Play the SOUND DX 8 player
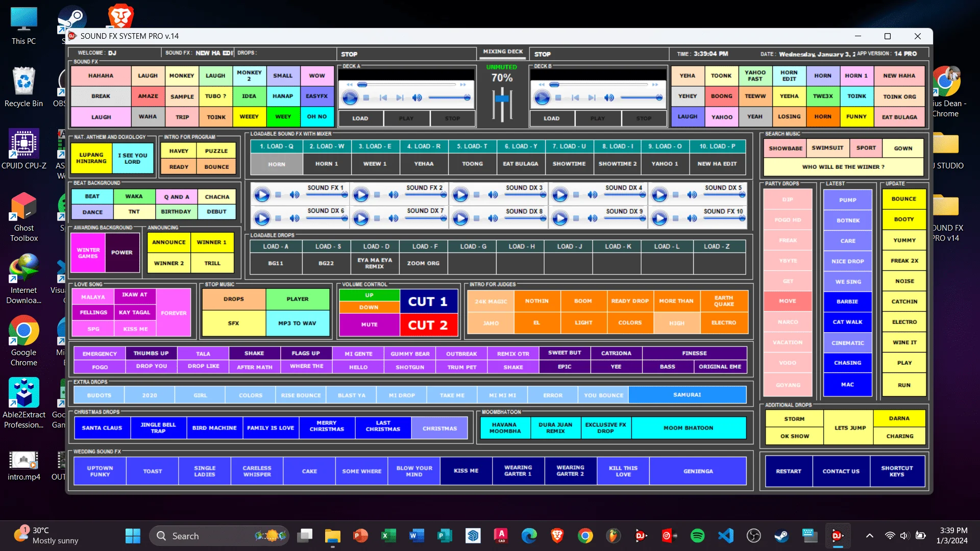The height and width of the screenshot is (551, 980). 460,218
